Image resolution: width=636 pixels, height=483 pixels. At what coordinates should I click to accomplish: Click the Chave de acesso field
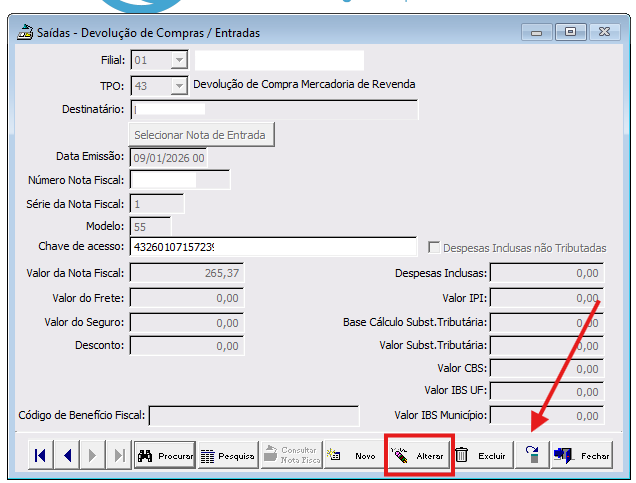pyautogui.click(x=272, y=247)
